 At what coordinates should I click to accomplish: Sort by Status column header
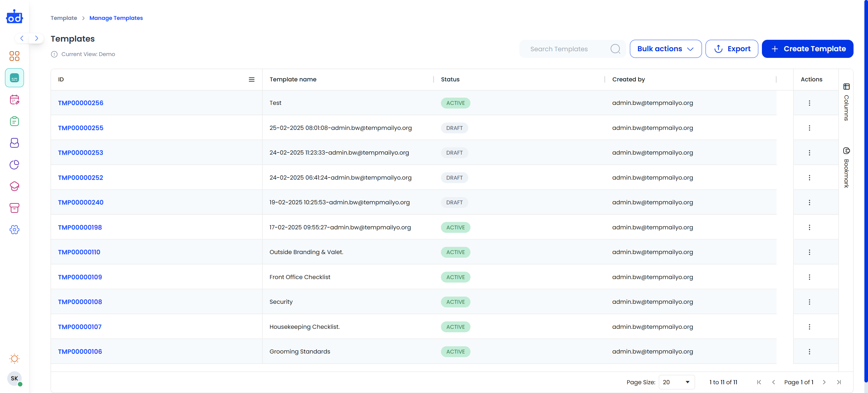coord(450,80)
